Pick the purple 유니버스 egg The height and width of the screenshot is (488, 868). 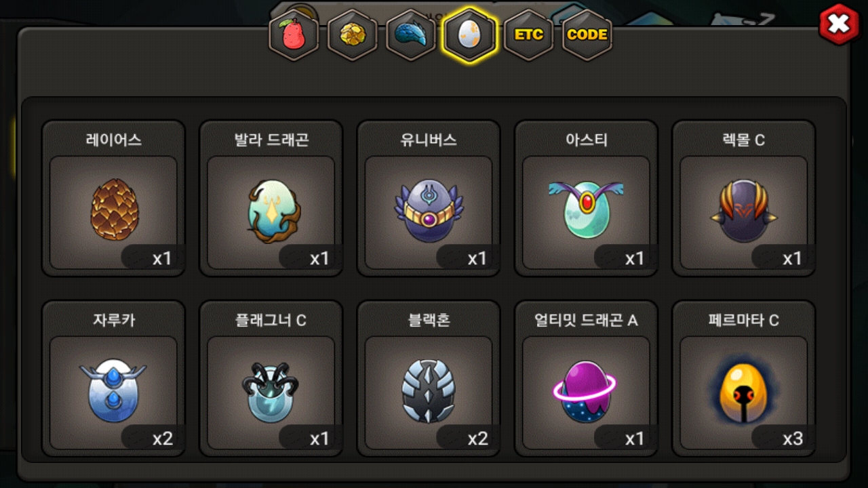(x=429, y=211)
